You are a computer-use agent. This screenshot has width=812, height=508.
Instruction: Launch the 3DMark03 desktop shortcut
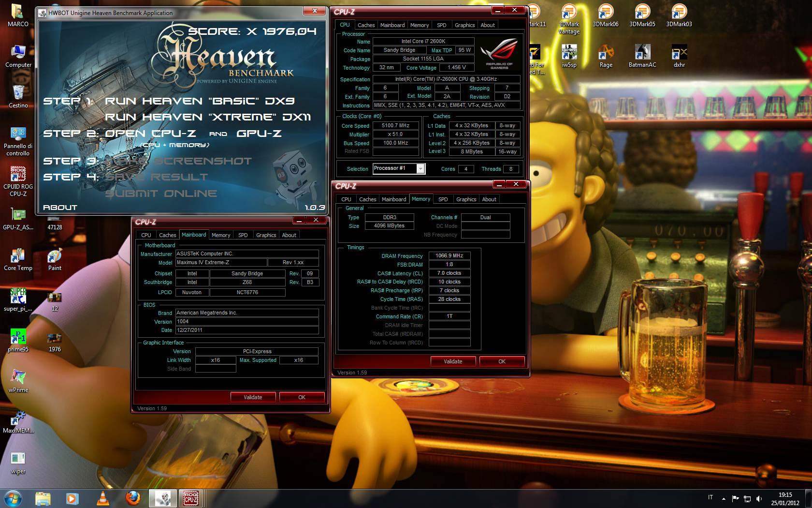pyautogui.click(x=679, y=15)
